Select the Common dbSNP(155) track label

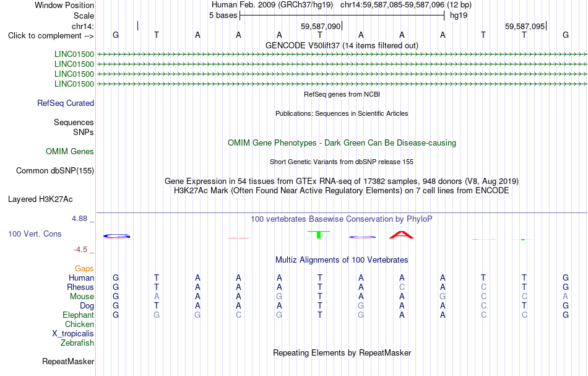(55, 171)
